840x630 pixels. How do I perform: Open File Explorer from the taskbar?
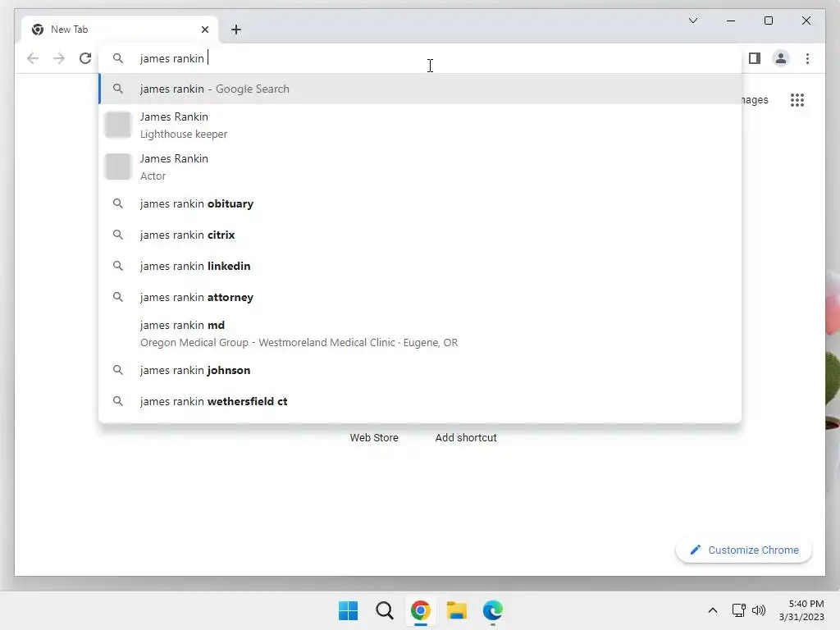[456, 610]
